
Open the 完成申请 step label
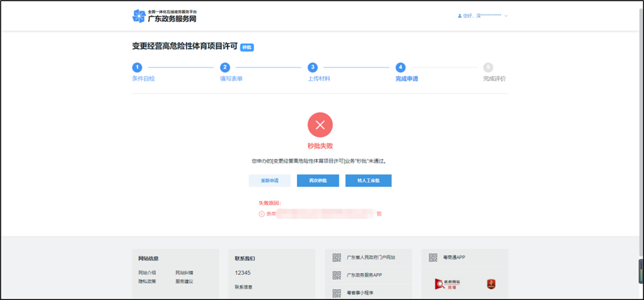[x=407, y=79]
